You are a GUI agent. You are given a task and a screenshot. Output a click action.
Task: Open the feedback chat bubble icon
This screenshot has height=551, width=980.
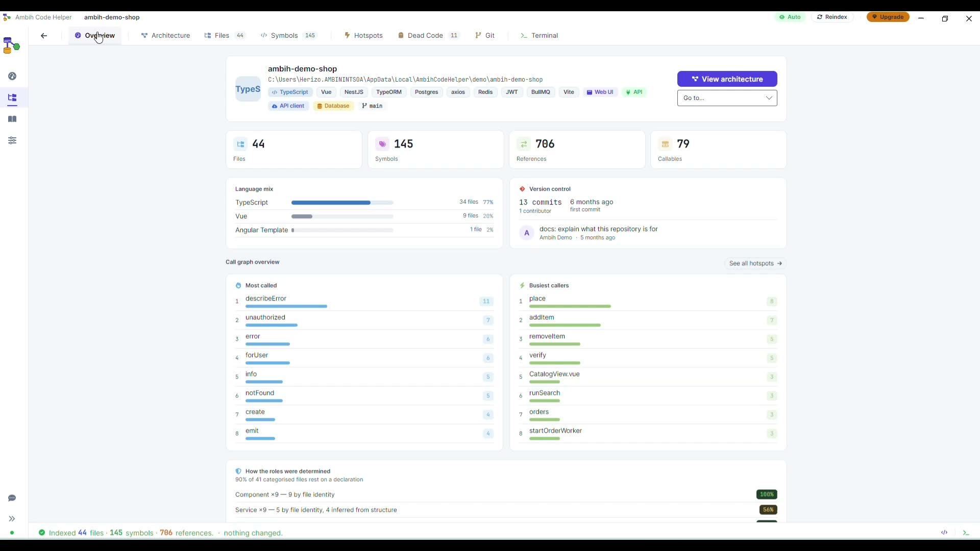tap(12, 498)
